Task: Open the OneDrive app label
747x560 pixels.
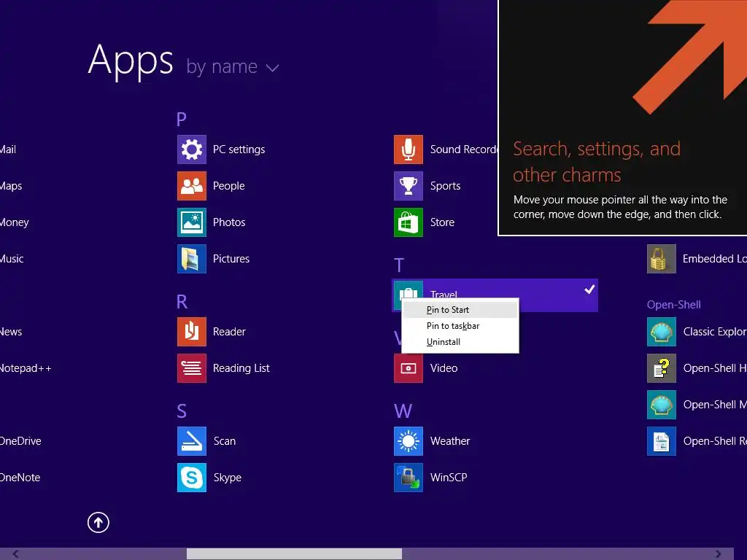Action: coord(20,441)
